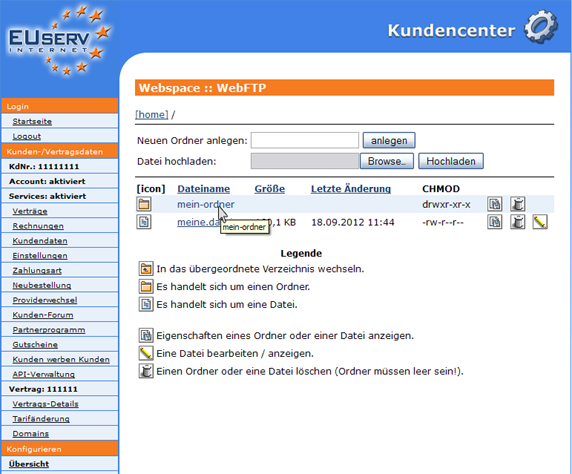
Task: Open Übersicht under Konfigurieren
Action: 29,464
